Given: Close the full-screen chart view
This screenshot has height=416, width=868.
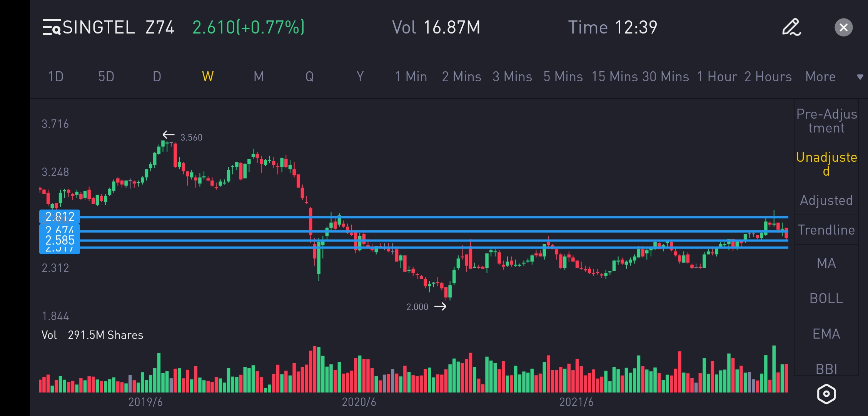Looking at the screenshot, I should coord(843,27).
